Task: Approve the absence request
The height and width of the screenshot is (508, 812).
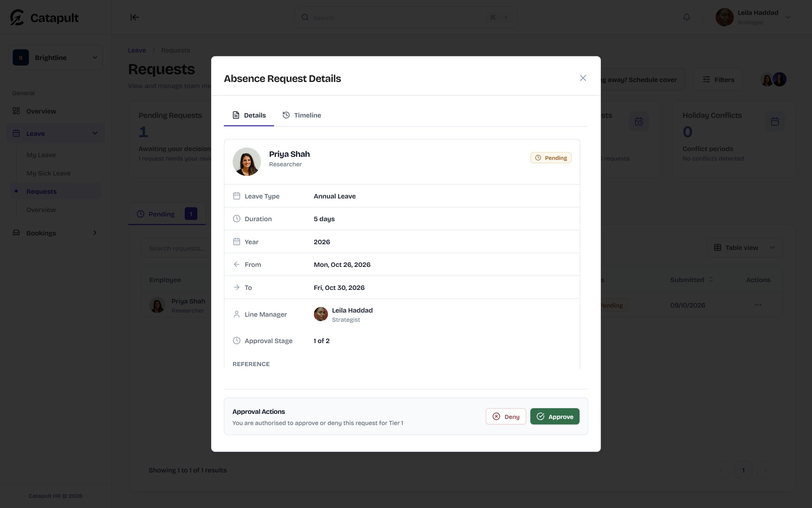Action: click(555, 417)
